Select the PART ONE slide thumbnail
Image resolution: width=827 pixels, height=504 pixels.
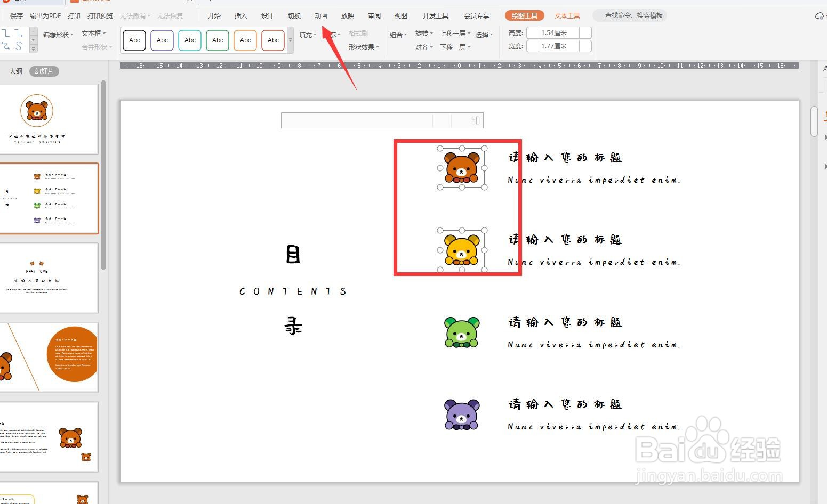click(x=49, y=278)
